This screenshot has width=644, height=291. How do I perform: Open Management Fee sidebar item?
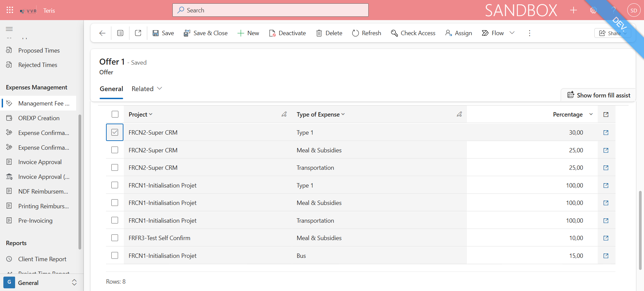[39, 103]
